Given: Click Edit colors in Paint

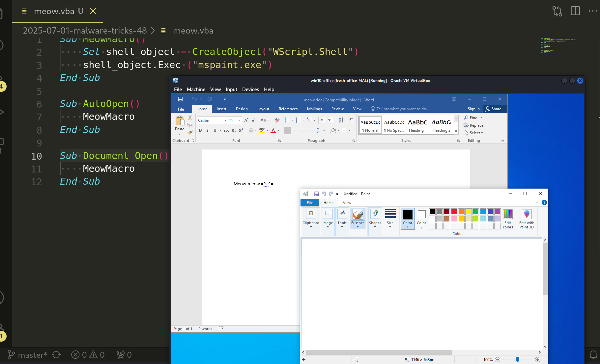Looking at the screenshot, I should coord(508,219).
